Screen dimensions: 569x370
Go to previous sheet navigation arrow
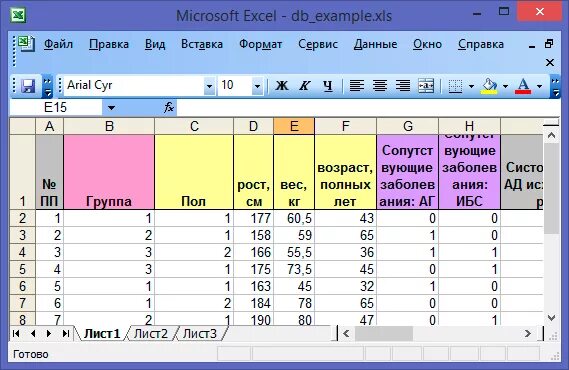click(x=33, y=333)
